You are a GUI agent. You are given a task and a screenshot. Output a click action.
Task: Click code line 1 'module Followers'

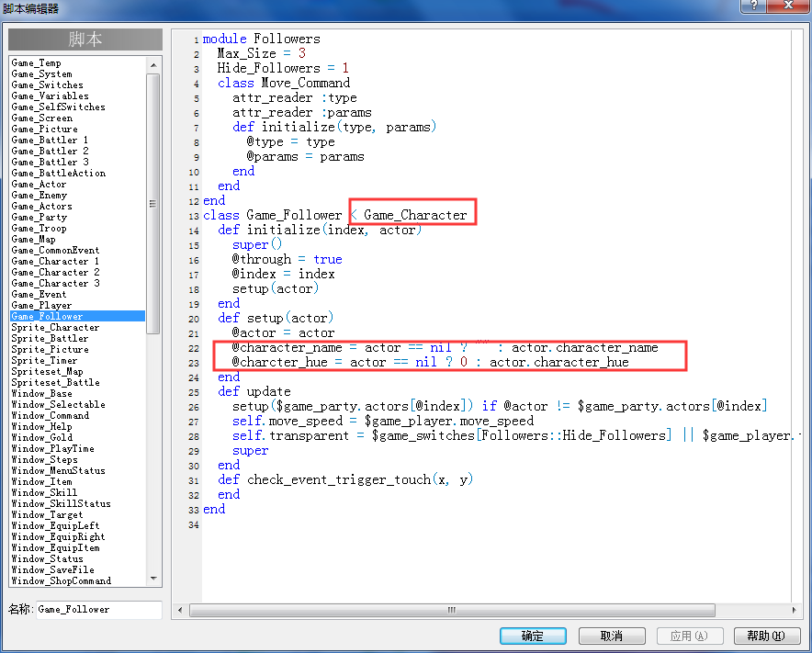coord(262,39)
